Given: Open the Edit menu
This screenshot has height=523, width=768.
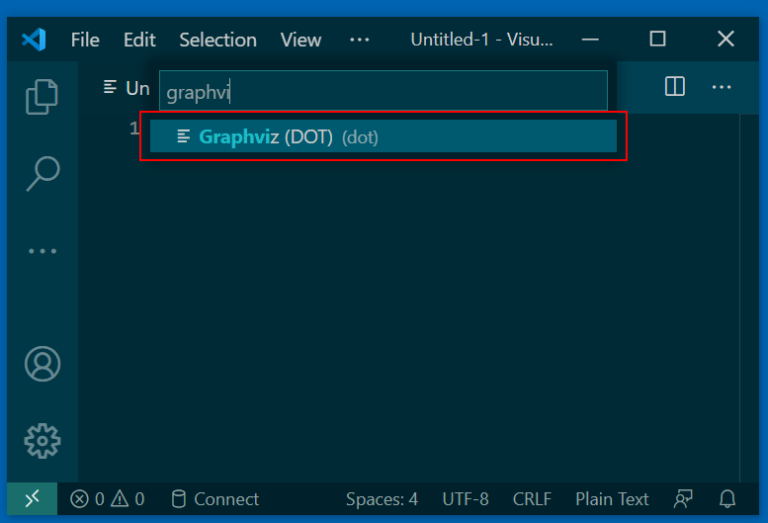Looking at the screenshot, I should click(x=139, y=40).
